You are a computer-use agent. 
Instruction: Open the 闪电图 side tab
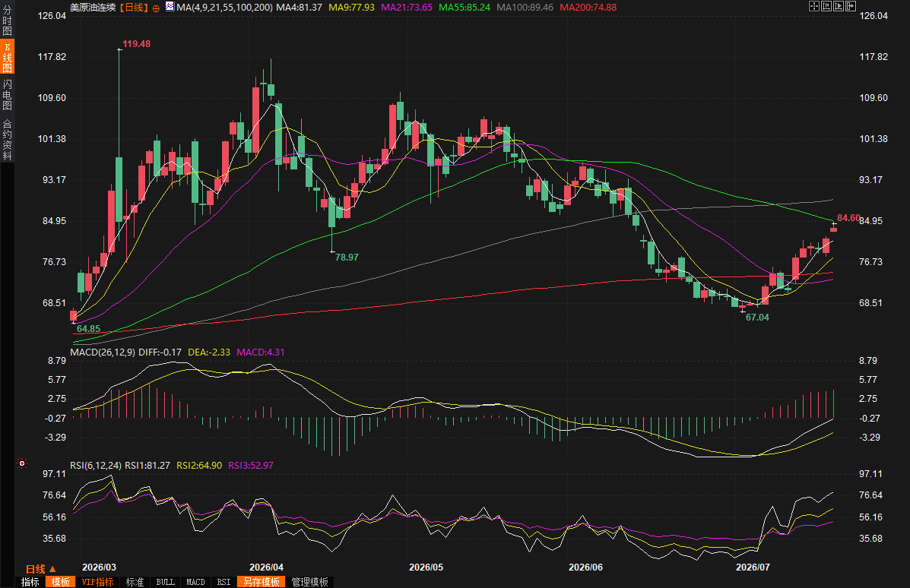click(7, 94)
